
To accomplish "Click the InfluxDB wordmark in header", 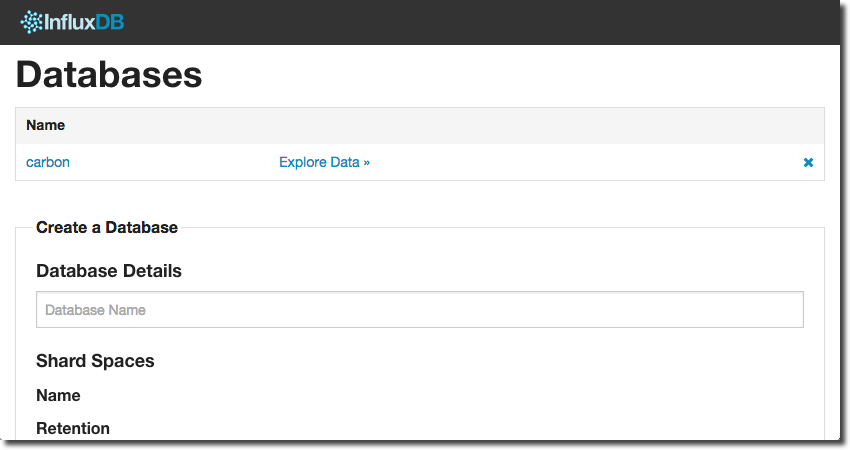I will (85, 21).
